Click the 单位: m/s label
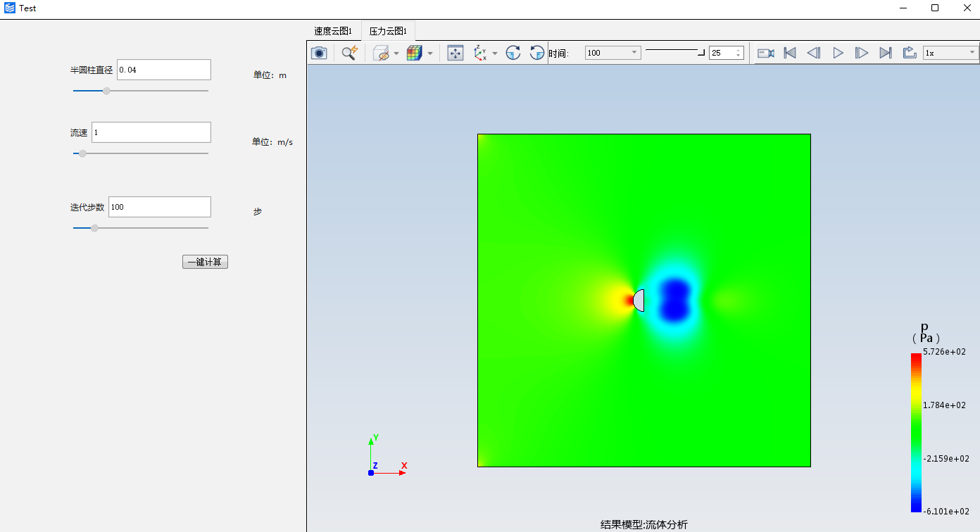 (272, 142)
